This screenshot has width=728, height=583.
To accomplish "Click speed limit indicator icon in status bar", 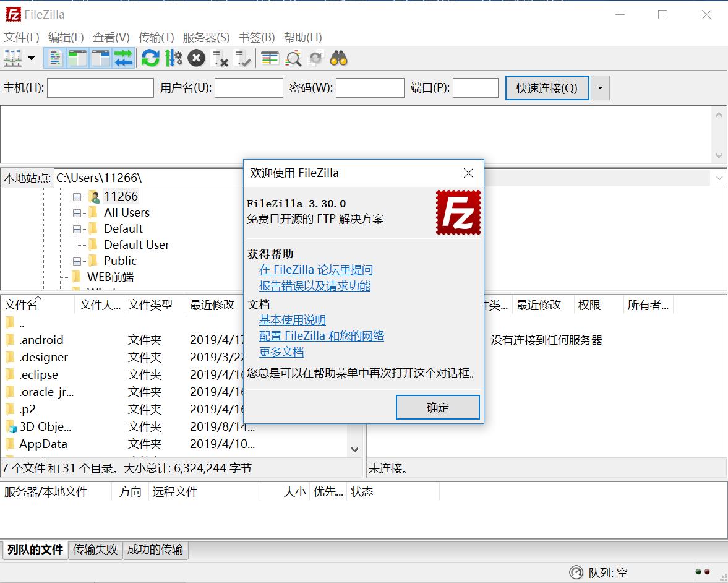I will 576,572.
